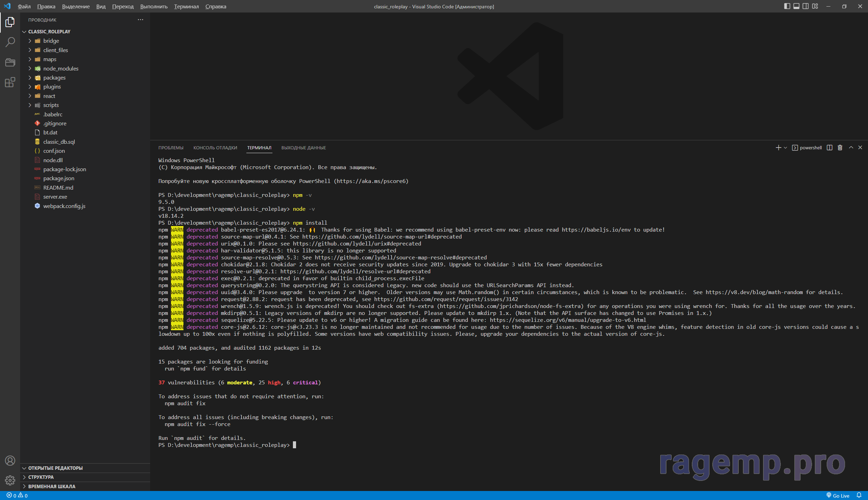Image resolution: width=868 pixels, height=500 pixels.
Task: Kill terminal with trash icon
Action: pyautogui.click(x=840, y=148)
